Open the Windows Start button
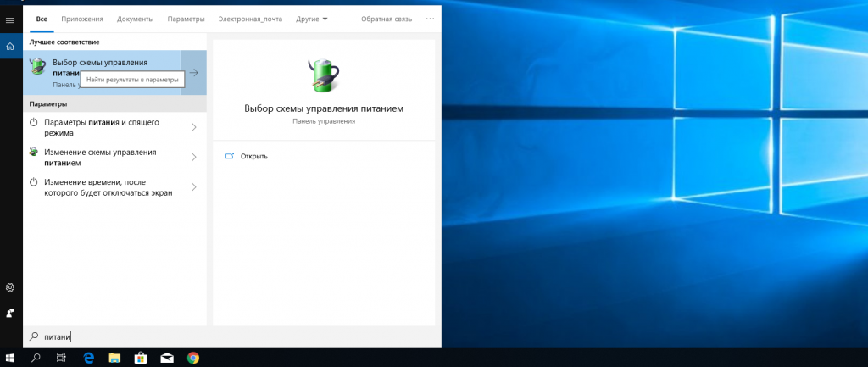 coord(10,358)
